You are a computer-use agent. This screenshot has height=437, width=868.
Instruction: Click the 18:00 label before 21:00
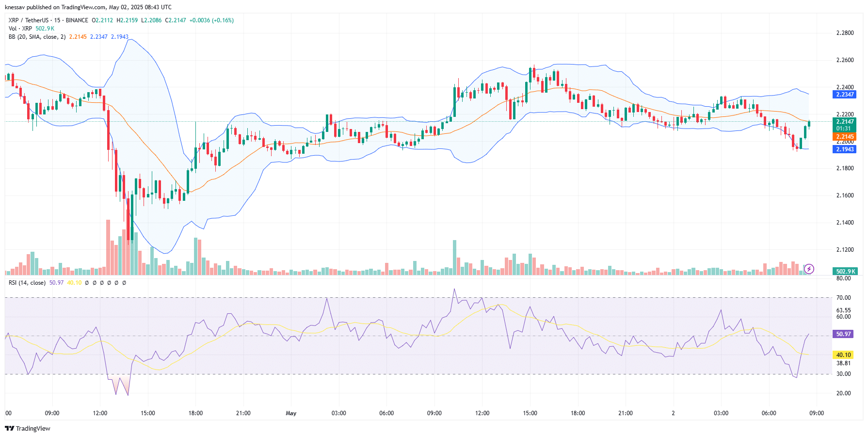click(x=195, y=413)
